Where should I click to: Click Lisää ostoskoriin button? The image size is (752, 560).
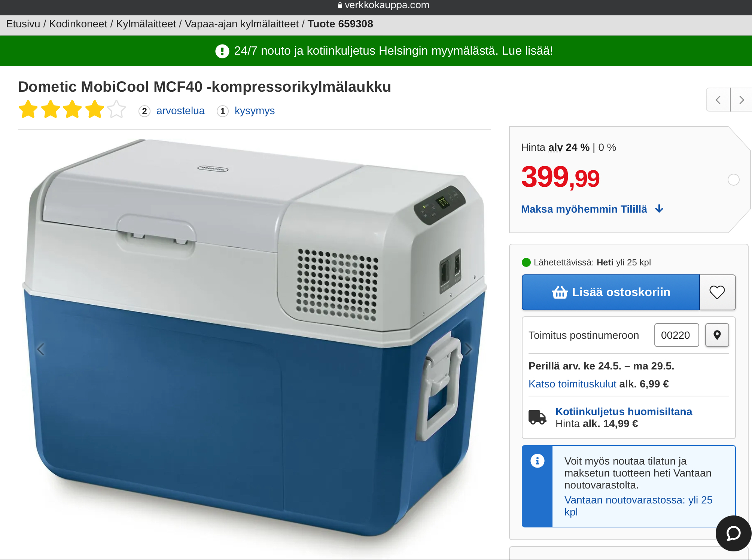click(611, 292)
